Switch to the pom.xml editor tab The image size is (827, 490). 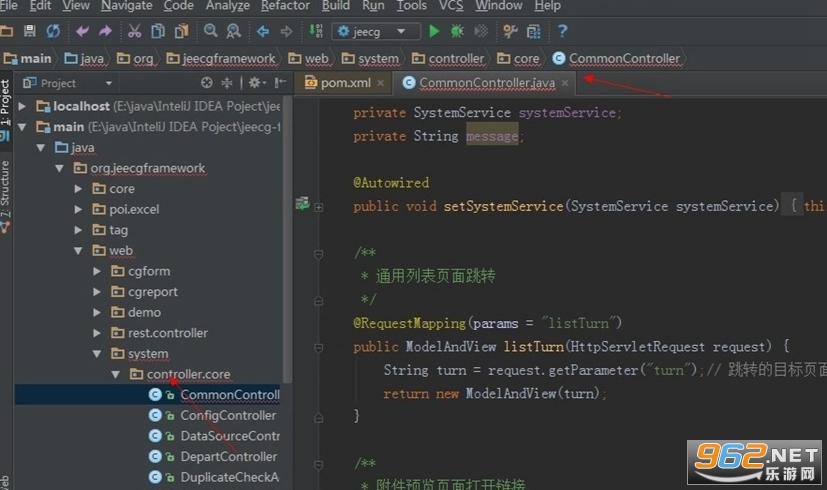pyautogui.click(x=345, y=83)
